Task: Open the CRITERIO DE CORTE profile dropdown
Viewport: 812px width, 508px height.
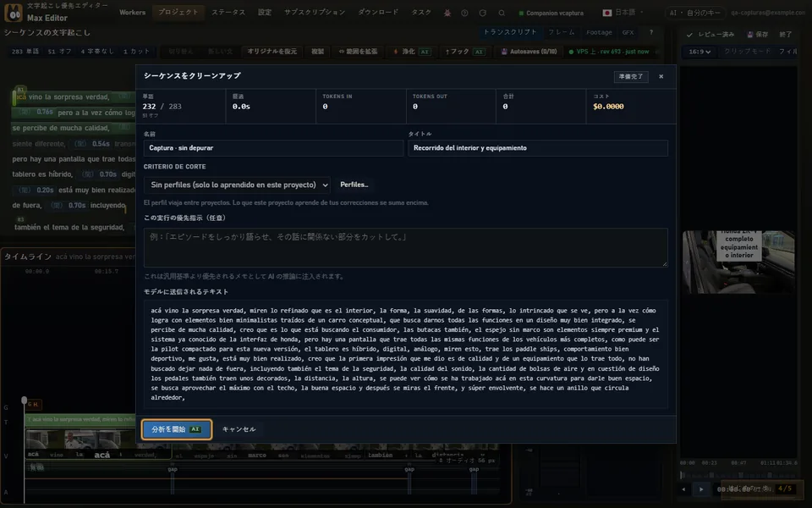Action: [237, 185]
